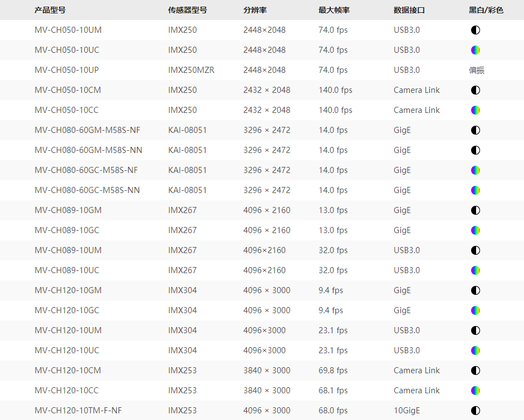Image resolution: width=524 pixels, height=420 pixels.
Task: Open the MV-CH080-60GM-M58S-NN product link
Action: (x=87, y=150)
